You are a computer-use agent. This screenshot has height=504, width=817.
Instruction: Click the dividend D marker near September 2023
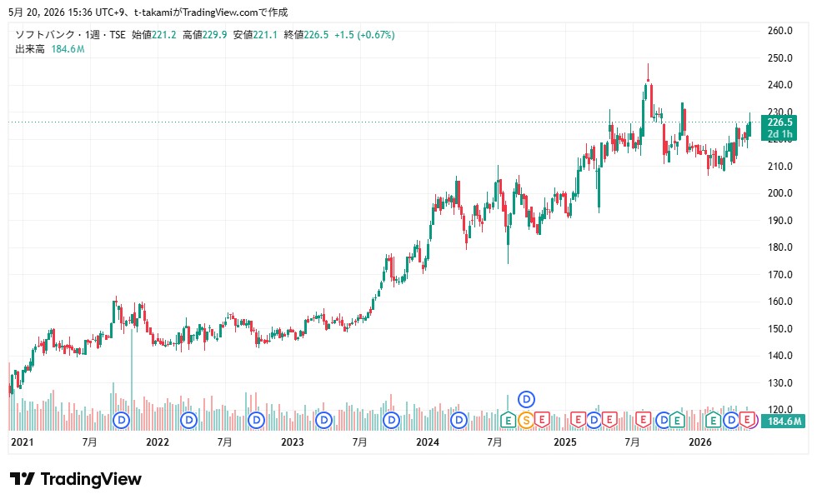391,420
